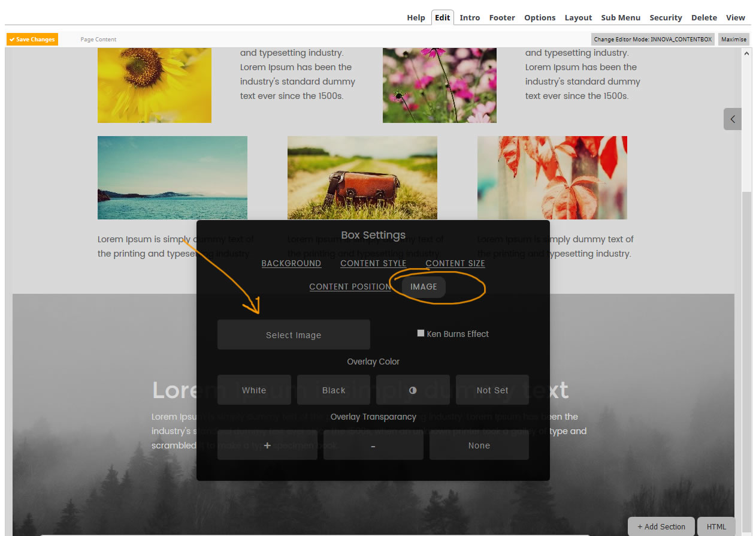Open the Help menu
Viewport: 756px width, 536px height.
(x=416, y=17)
